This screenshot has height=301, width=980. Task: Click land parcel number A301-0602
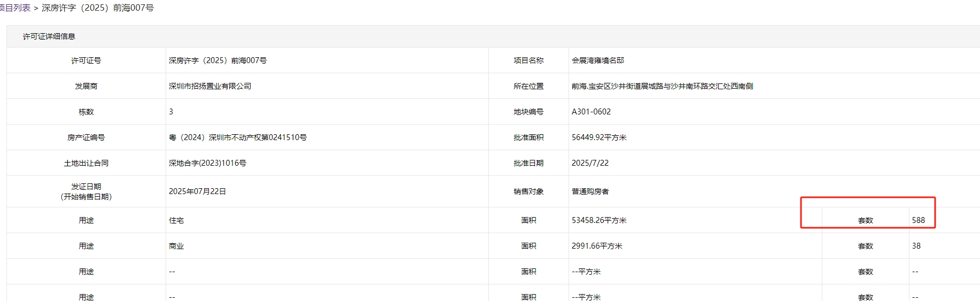pos(591,112)
